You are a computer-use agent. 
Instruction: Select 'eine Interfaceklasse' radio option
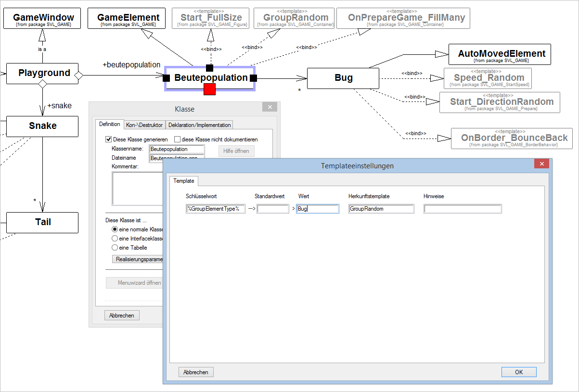(x=115, y=239)
